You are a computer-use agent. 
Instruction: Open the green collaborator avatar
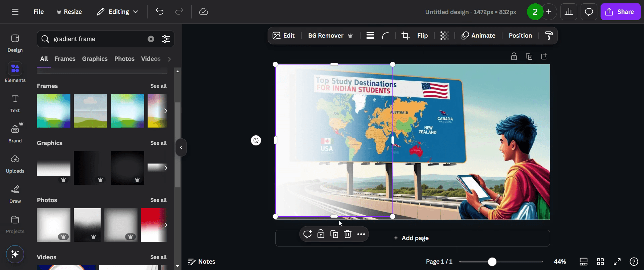click(535, 12)
